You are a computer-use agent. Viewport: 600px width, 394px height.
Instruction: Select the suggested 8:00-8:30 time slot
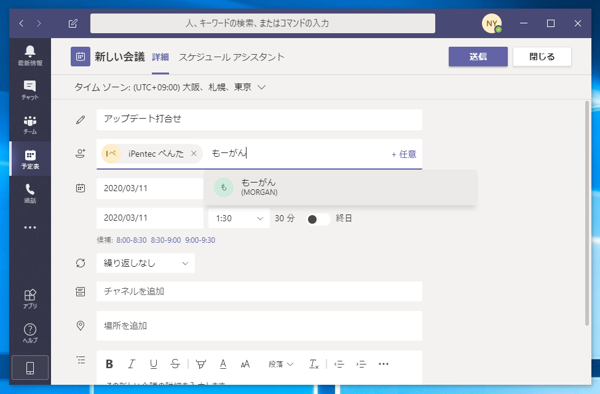131,240
